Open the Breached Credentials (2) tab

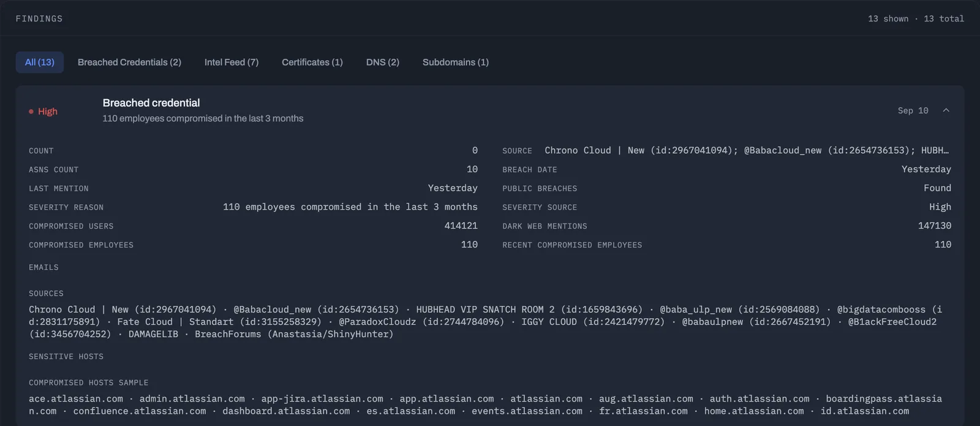129,62
